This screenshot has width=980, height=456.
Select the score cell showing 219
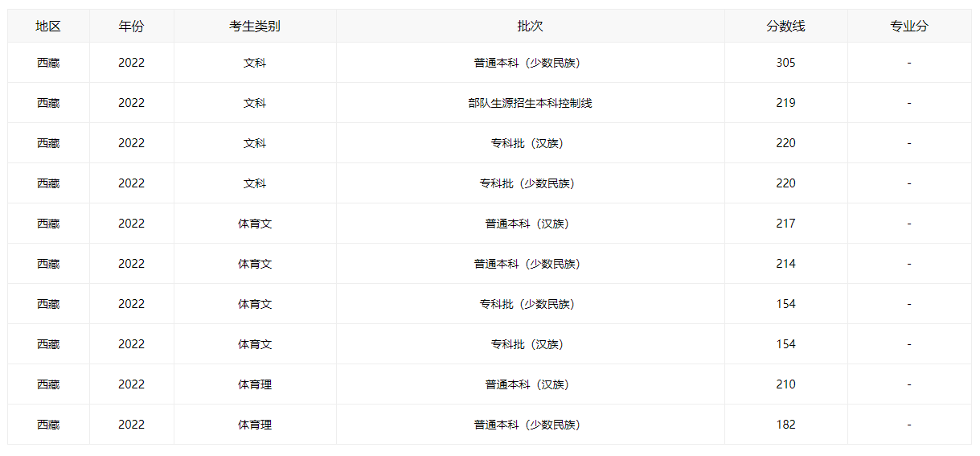pos(785,103)
